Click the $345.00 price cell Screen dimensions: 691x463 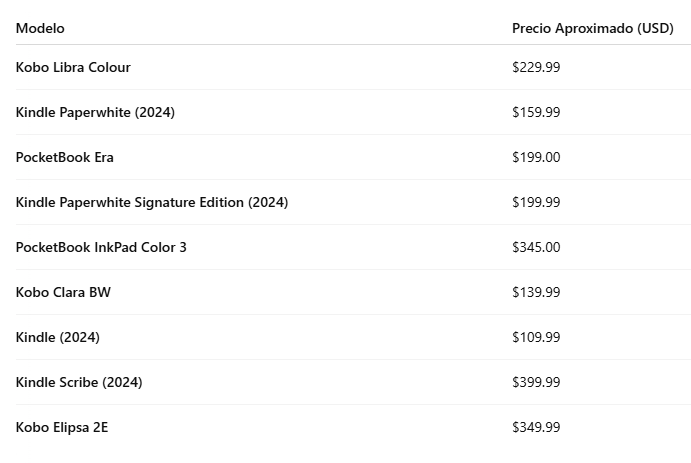click(x=536, y=247)
